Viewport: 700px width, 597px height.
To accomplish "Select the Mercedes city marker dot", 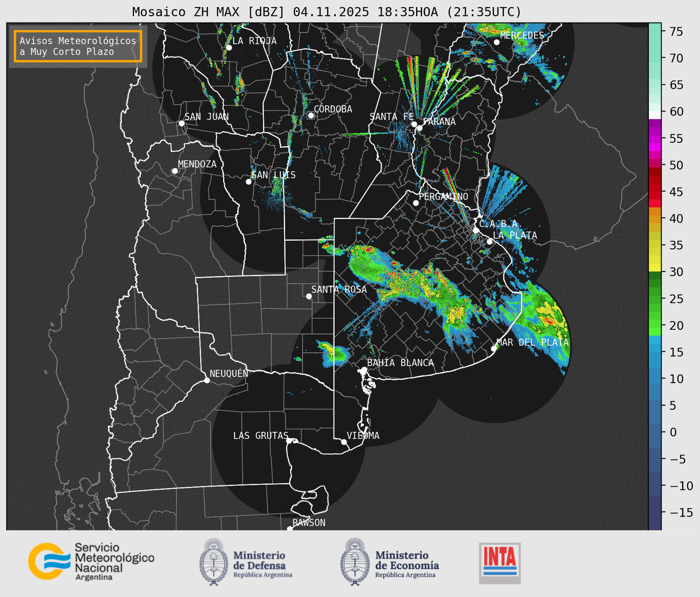I will point(497,42).
